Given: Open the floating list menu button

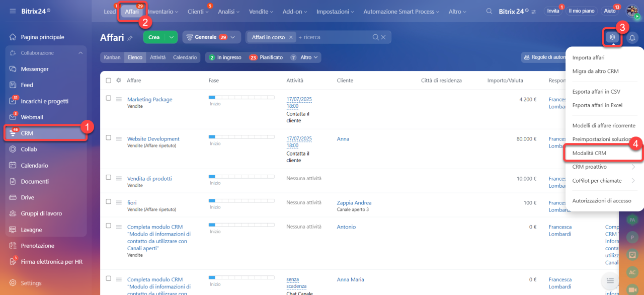Looking at the screenshot, I should 610,280.
